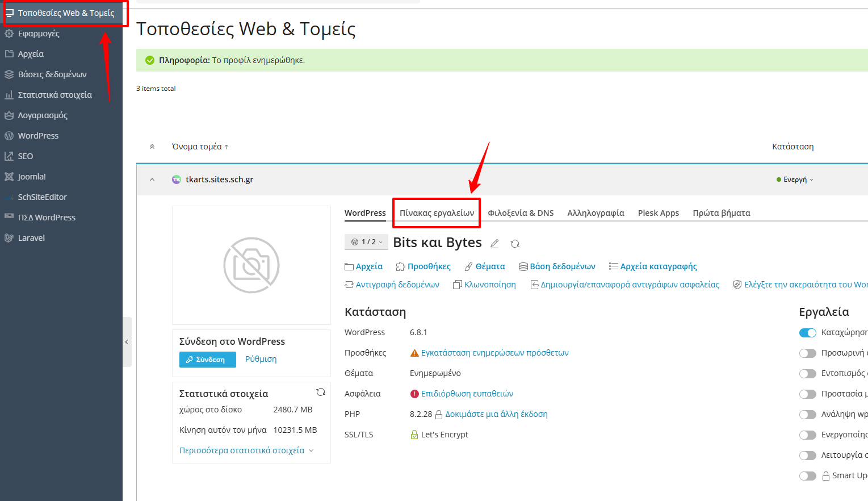The width and height of the screenshot is (868, 501).
Task: Open the Ενεργή status dropdown
Action: (x=795, y=179)
